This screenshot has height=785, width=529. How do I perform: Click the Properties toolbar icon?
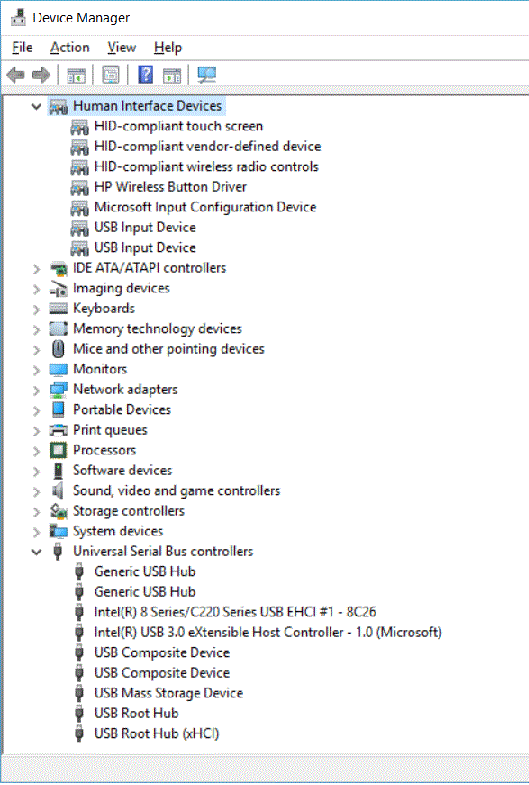pos(111,75)
